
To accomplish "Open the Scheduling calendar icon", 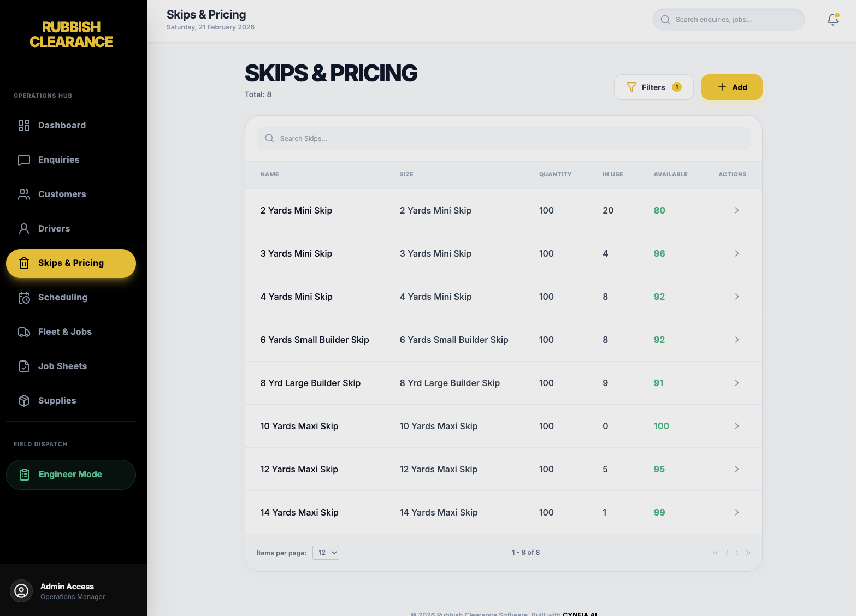I will 23,298.
